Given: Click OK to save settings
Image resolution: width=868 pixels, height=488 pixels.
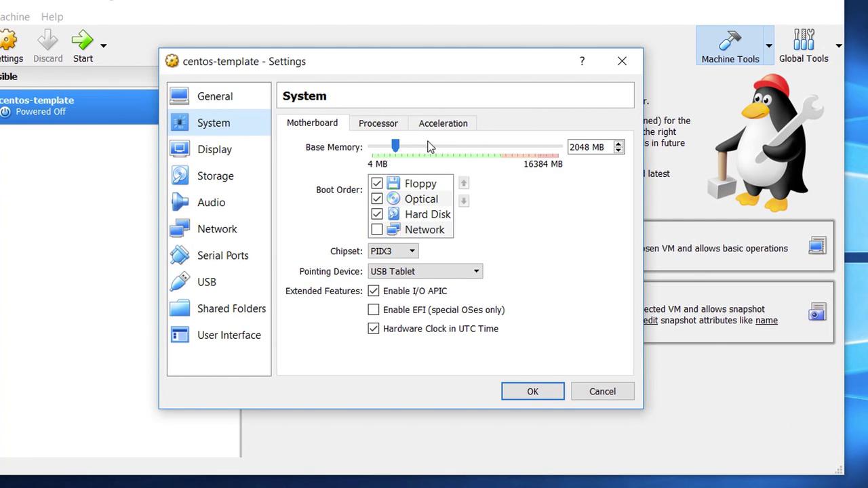Looking at the screenshot, I should [532, 391].
